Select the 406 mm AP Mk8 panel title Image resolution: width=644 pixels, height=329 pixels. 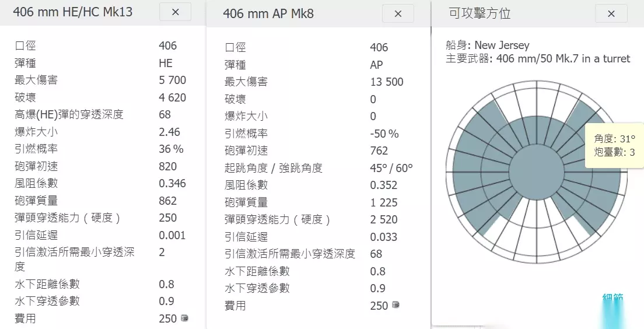[x=268, y=13]
